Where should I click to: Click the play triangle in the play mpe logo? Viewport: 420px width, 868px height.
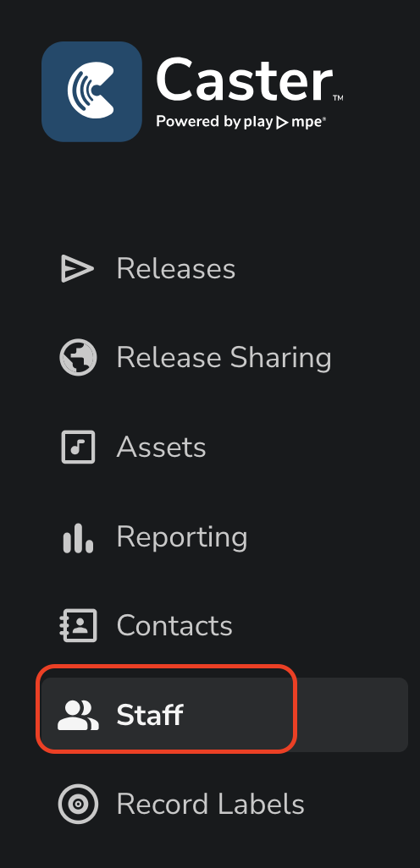[283, 123]
